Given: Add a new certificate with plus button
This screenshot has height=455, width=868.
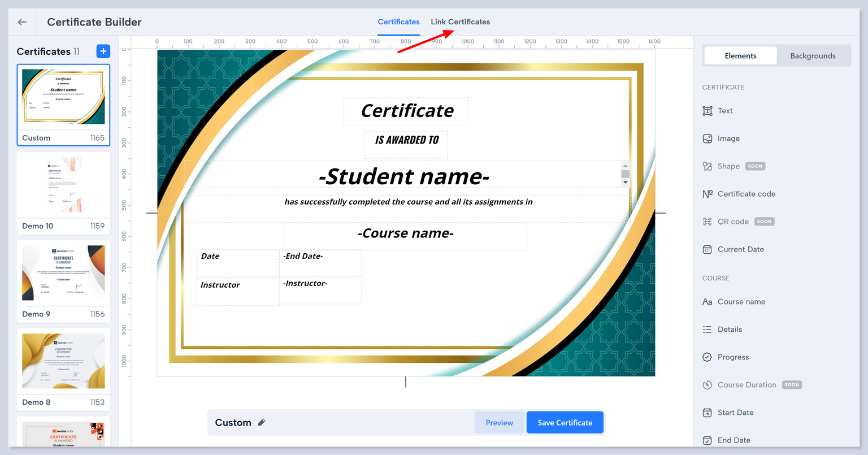Looking at the screenshot, I should [x=103, y=51].
